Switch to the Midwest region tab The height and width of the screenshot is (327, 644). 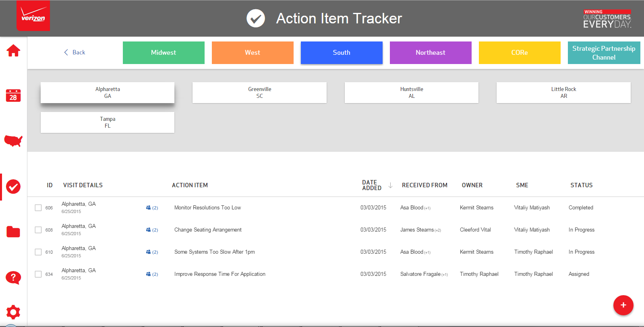pyautogui.click(x=164, y=53)
